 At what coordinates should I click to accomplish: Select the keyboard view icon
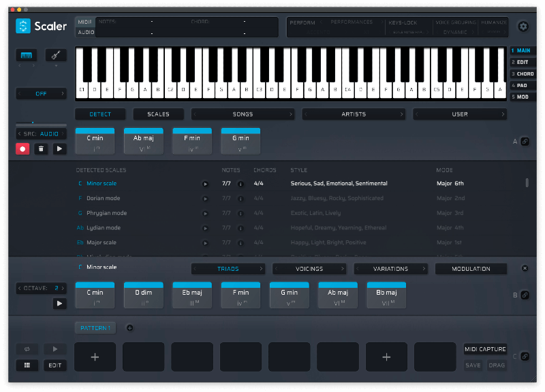click(27, 55)
